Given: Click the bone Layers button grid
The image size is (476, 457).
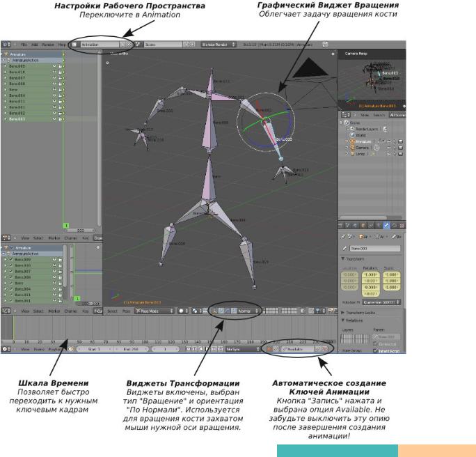Looking at the screenshot, I should click(x=355, y=338).
